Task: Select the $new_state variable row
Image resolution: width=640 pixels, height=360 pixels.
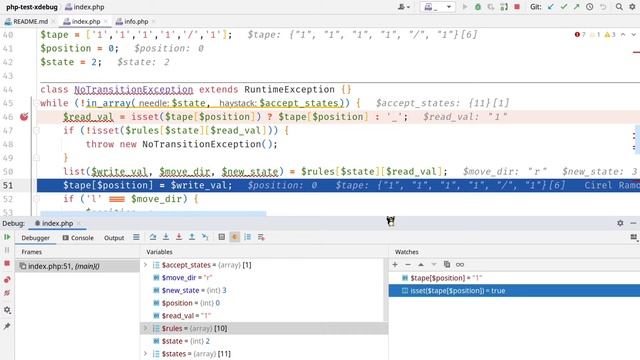Action: [x=263, y=290]
